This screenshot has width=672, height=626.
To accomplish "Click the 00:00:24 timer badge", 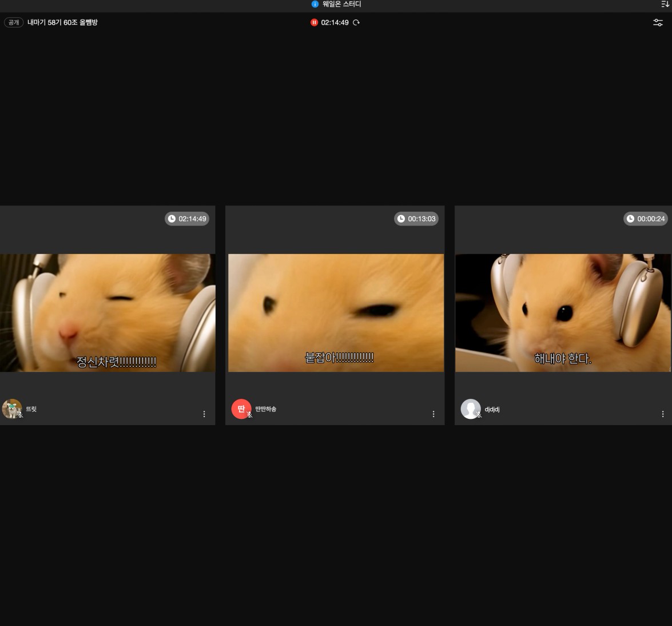I will coord(646,219).
